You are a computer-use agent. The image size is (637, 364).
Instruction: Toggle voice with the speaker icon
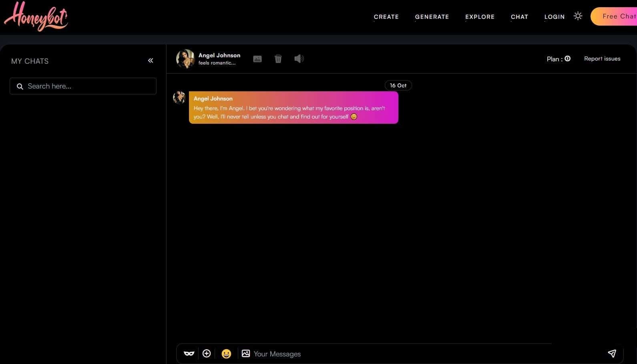click(x=299, y=59)
